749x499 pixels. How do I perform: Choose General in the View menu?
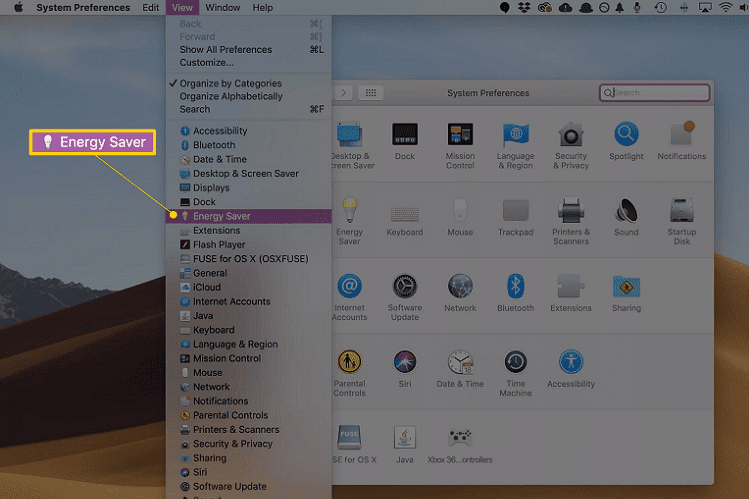point(249,273)
